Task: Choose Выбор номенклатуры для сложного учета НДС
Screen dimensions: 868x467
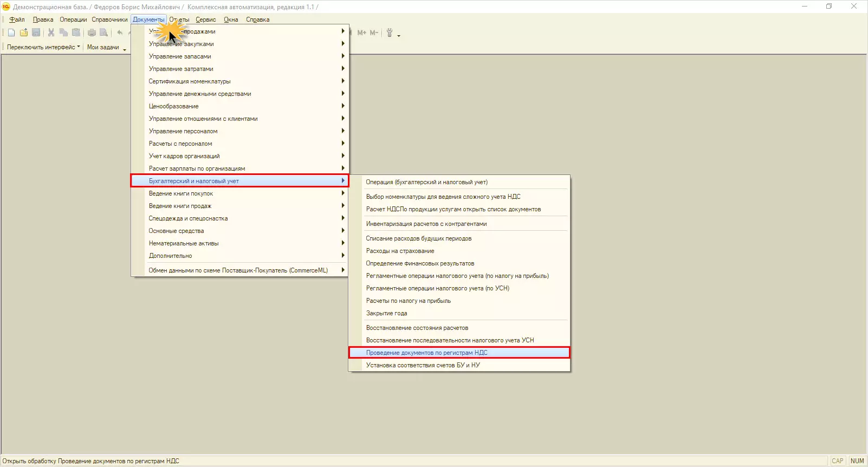Action: 459,197
